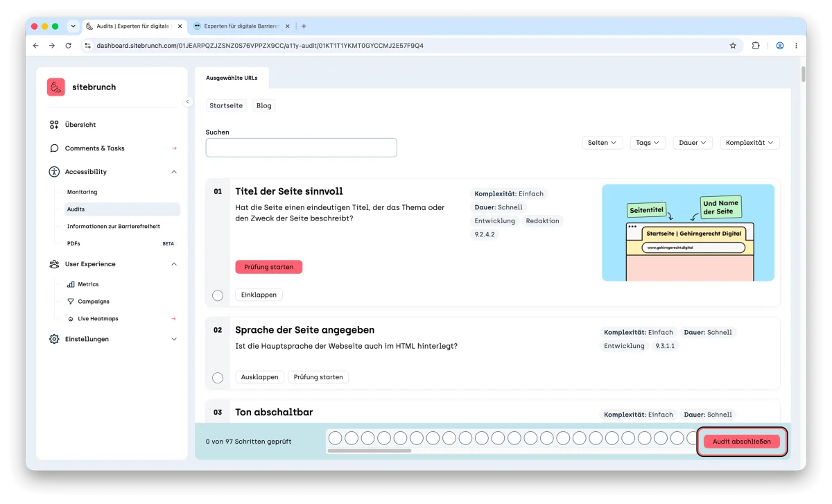Open Campaigns under User Experience
The image size is (832, 504).
(94, 302)
